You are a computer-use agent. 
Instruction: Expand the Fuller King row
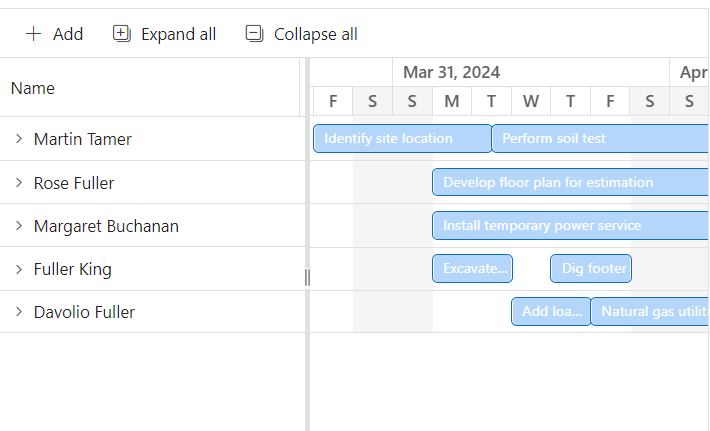coord(19,269)
